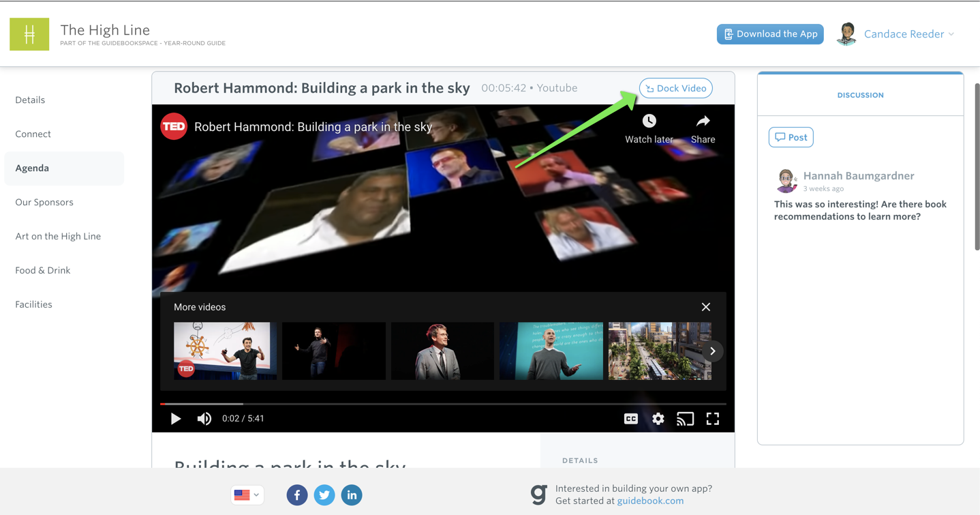Viewport: 980px width, 515px height.
Task: Click Hannah Baumgardner's name
Action: pyautogui.click(x=859, y=176)
